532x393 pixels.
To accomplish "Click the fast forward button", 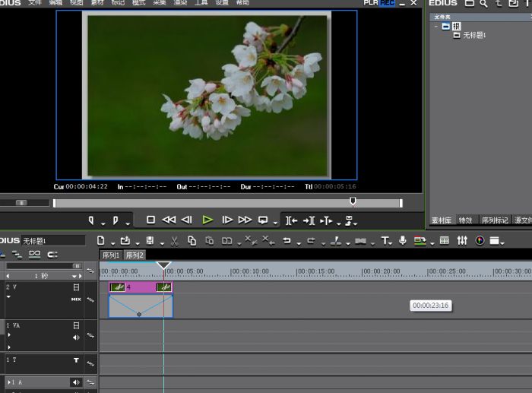I will coord(245,220).
